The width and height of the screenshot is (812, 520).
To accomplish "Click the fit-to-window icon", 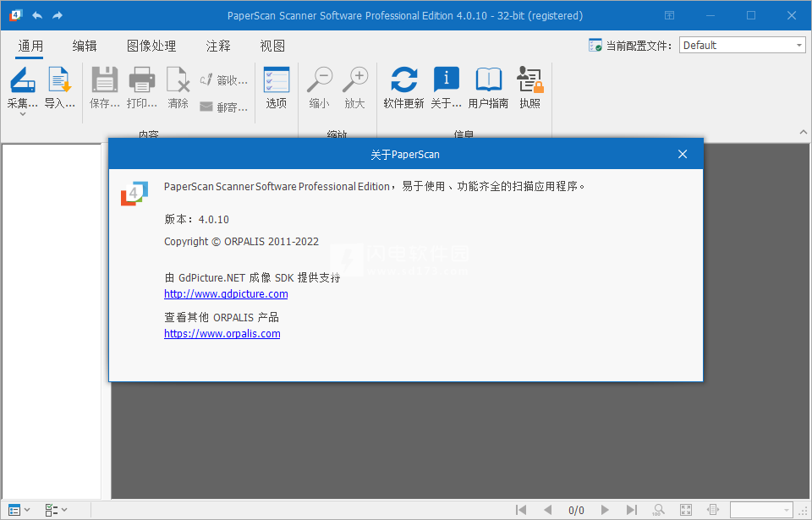I will [x=686, y=510].
